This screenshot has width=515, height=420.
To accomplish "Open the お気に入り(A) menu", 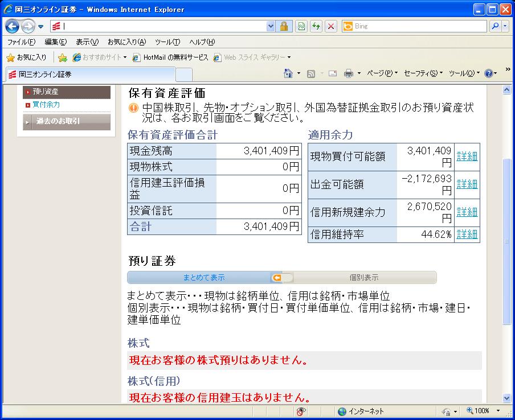I will coord(126,42).
